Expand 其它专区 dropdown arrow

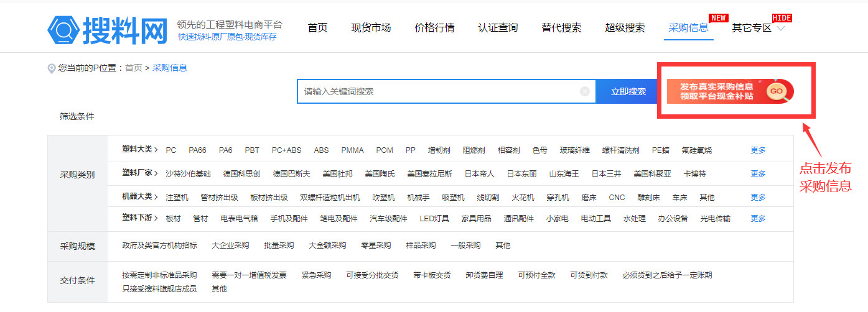781,29
